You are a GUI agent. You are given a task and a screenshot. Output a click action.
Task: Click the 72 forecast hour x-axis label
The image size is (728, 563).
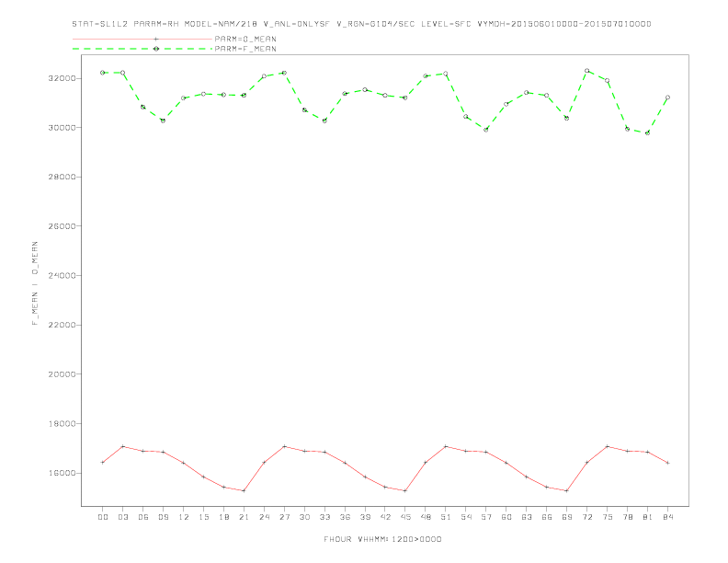tap(587, 517)
